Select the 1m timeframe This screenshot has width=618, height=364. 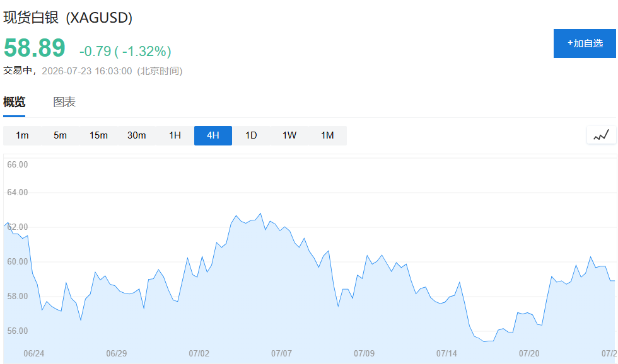click(22, 135)
